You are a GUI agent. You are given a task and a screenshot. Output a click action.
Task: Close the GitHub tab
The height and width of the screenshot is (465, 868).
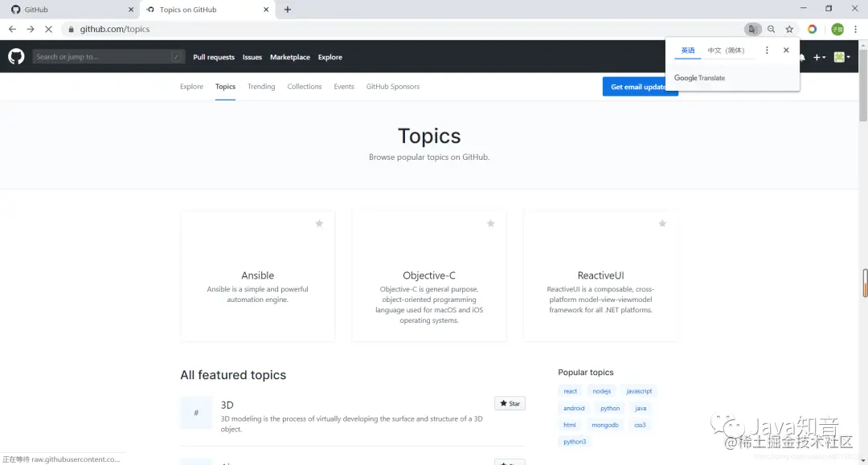[131, 10]
